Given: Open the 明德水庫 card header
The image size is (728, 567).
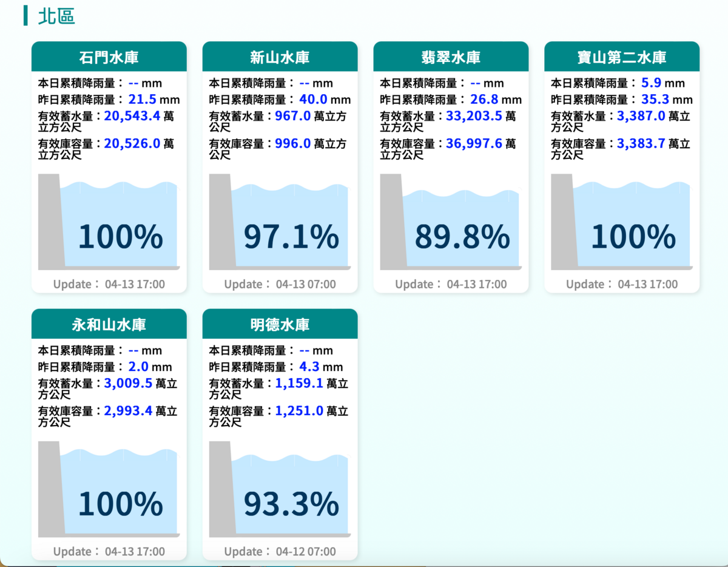Looking at the screenshot, I should pyautogui.click(x=280, y=324).
